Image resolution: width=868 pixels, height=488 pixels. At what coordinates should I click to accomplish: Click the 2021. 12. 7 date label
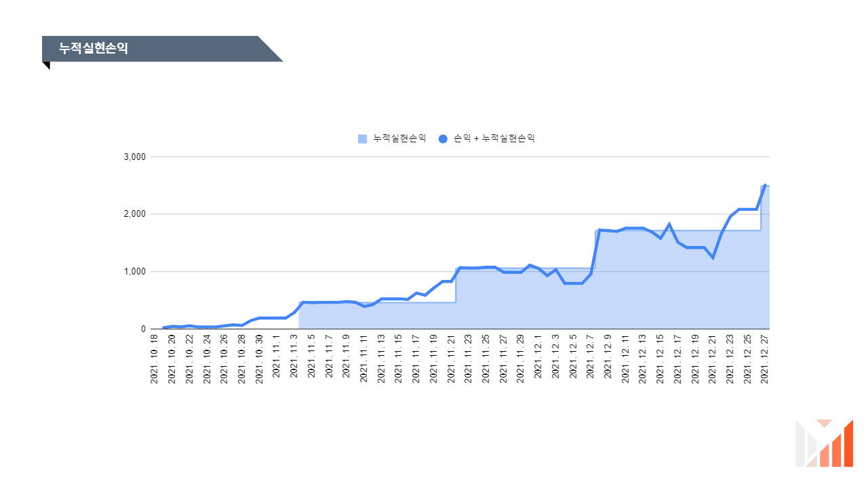click(x=591, y=357)
